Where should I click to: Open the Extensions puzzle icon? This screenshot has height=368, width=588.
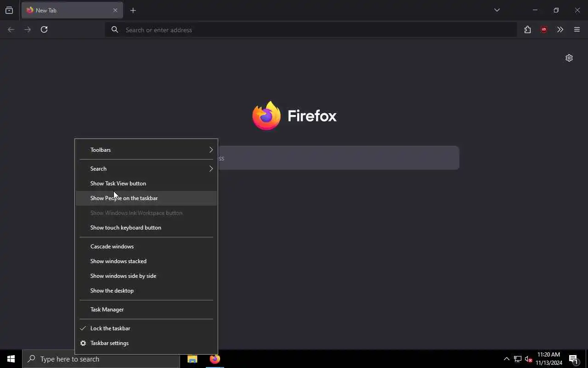pos(527,29)
